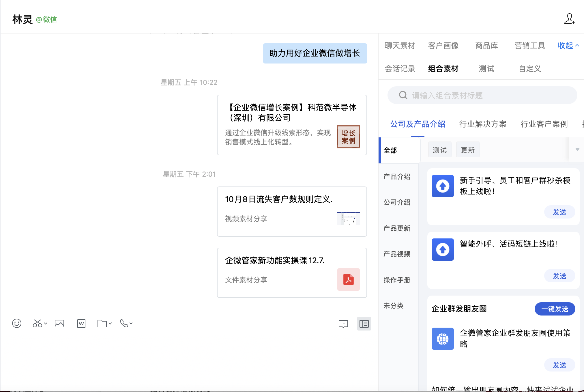The height and width of the screenshot is (392, 584).
Task: Collapse the tabs via 收起
Action: tap(568, 45)
